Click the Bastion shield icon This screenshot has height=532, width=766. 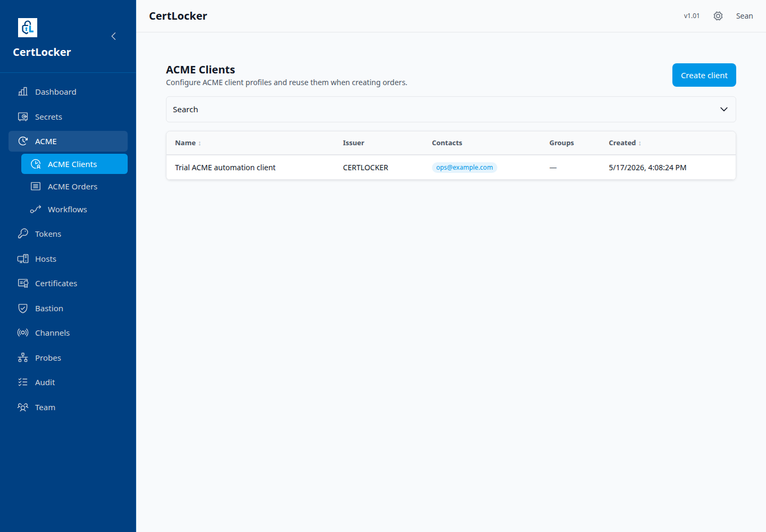pyautogui.click(x=23, y=308)
